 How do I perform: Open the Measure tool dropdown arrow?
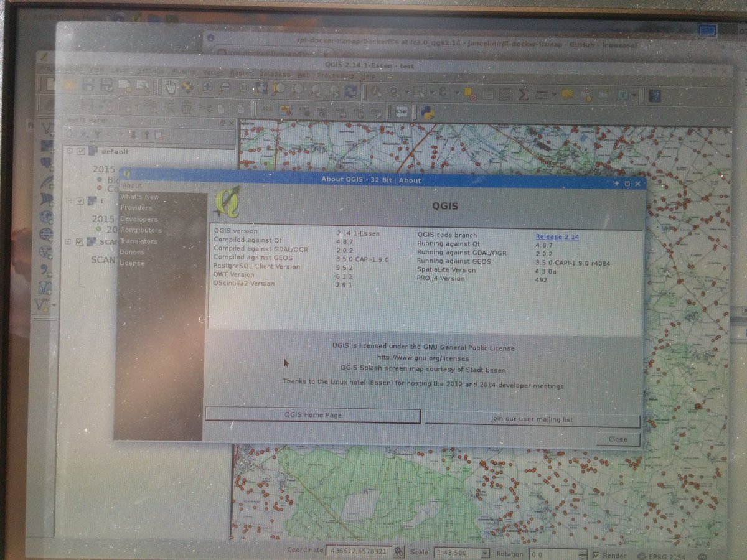coord(553,95)
